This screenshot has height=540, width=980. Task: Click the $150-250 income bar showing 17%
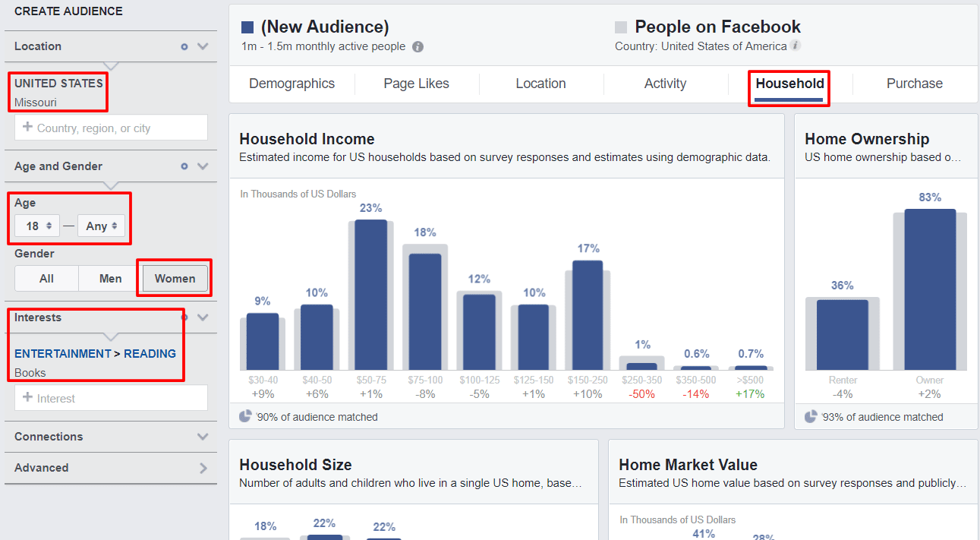pos(588,315)
